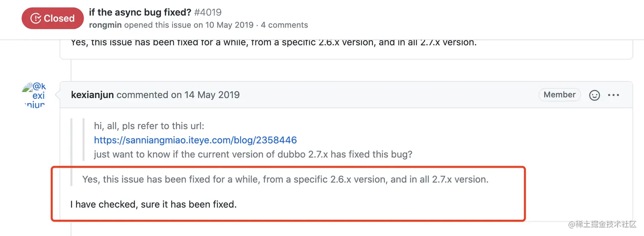Click the issue title "if the async bug fixed?"
644x236 pixels.
(142, 12)
